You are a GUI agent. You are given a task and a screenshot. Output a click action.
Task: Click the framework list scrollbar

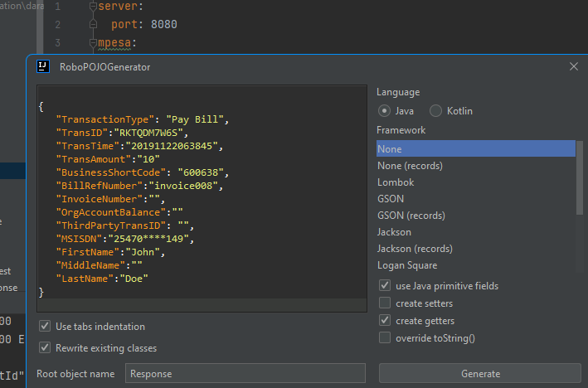[x=580, y=177]
